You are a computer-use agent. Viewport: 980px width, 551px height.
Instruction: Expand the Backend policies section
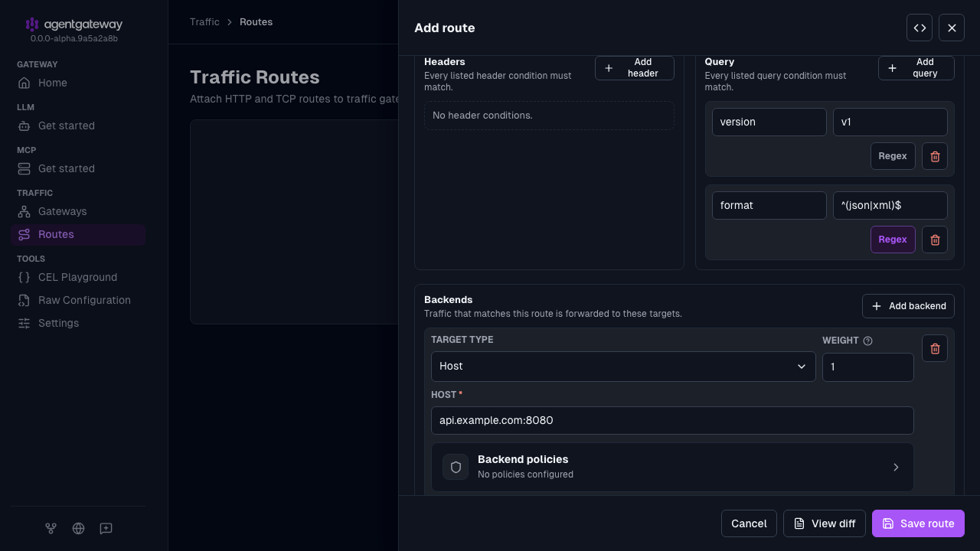(672, 467)
